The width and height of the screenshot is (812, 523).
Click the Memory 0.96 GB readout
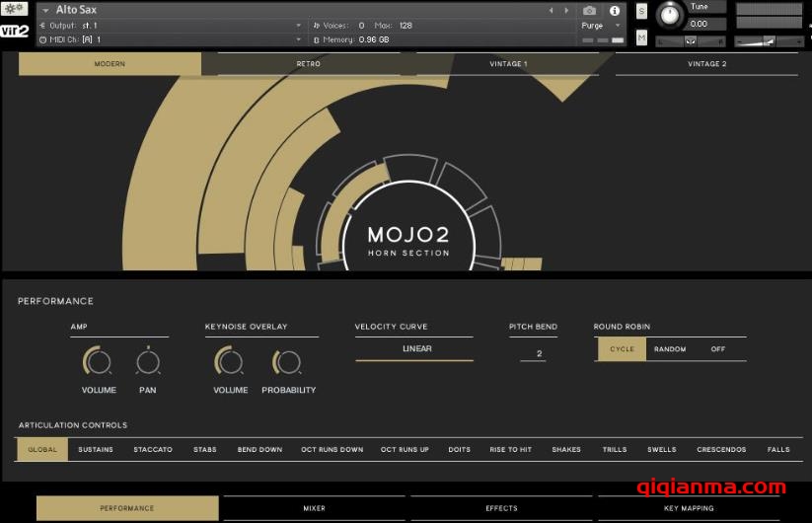pyautogui.click(x=374, y=39)
